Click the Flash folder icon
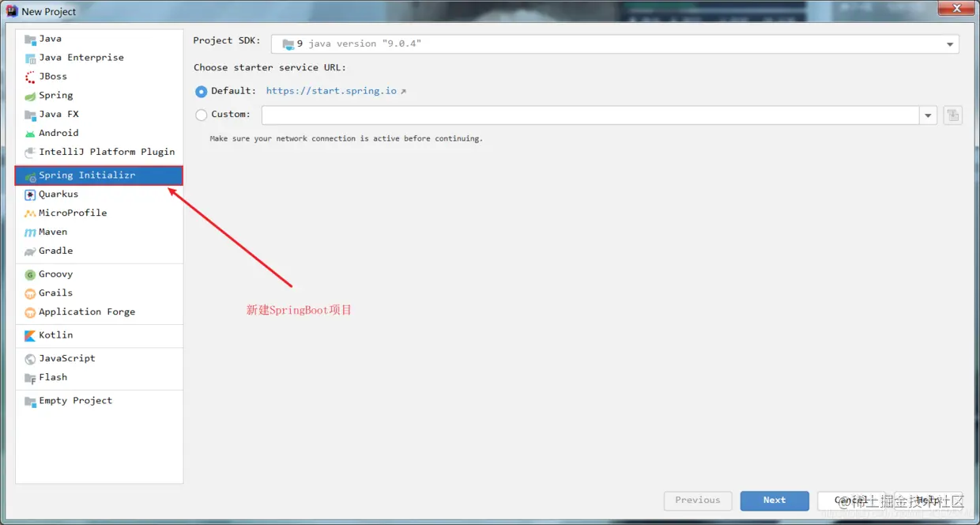 (x=30, y=378)
